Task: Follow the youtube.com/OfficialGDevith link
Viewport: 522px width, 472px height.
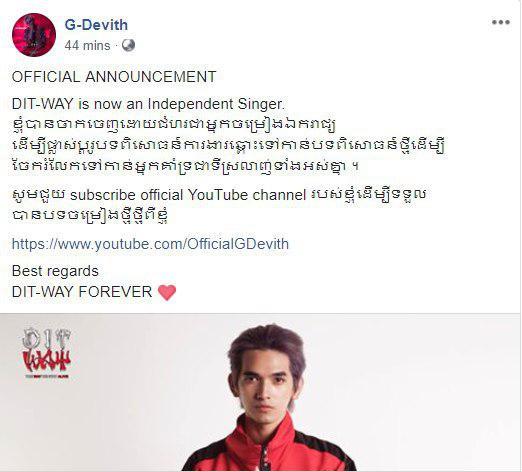Action: (150, 244)
